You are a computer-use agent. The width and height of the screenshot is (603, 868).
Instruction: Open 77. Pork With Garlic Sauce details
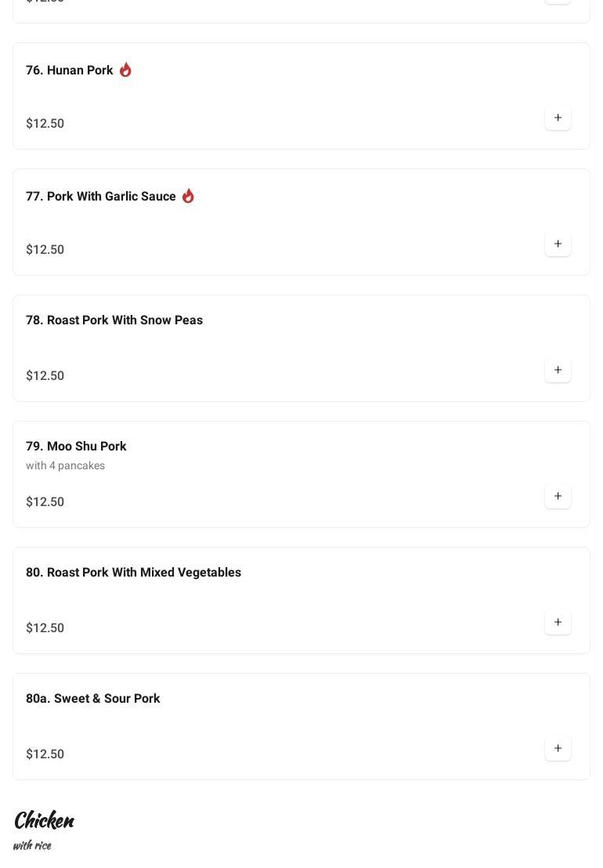point(100,197)
